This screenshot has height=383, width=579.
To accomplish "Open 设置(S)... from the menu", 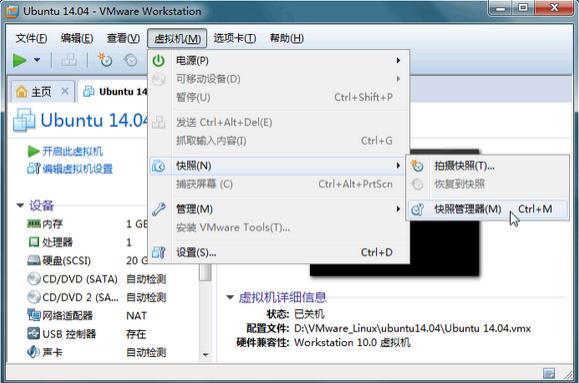I will tap(279, 253).
